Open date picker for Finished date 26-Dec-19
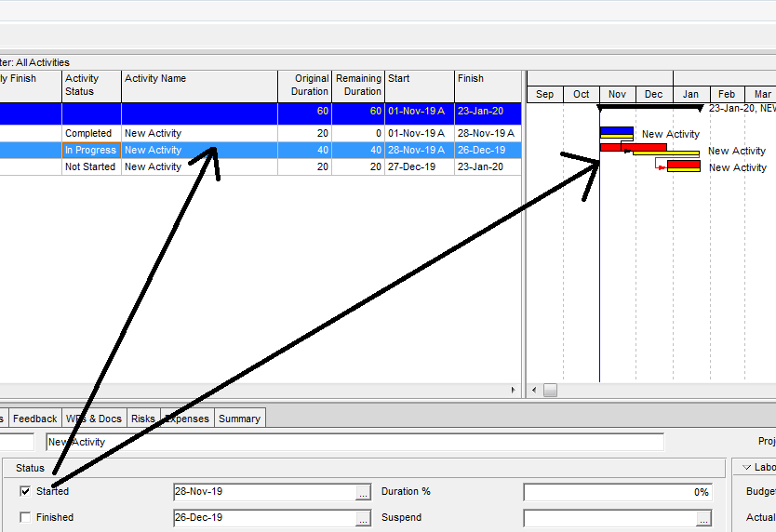The width and height of the screenshot is (776, 532). 363,518
